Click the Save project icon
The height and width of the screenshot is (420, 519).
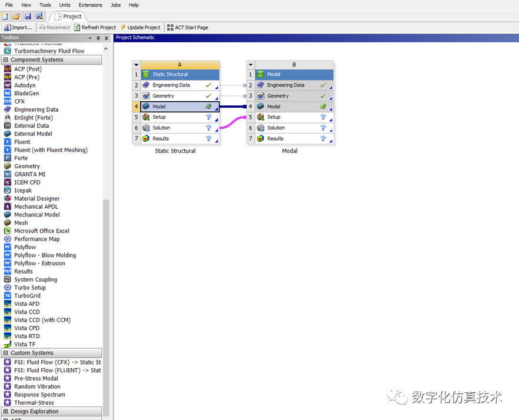(28, 16)
